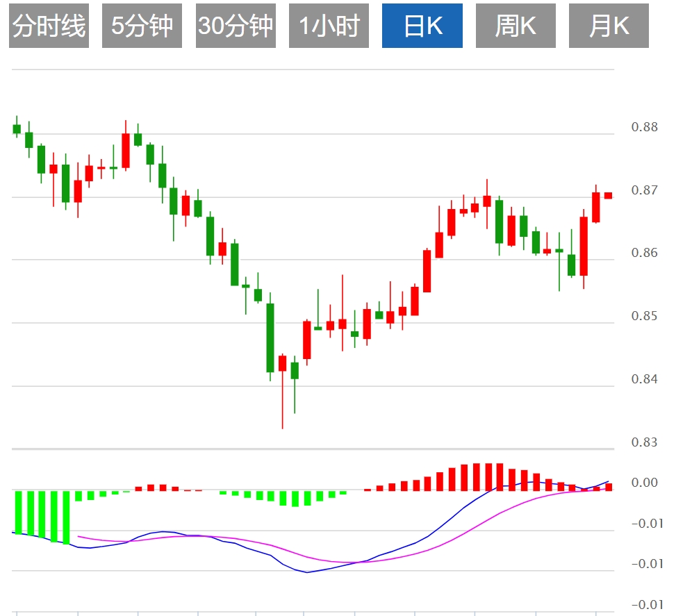Viewport: 676px width, 616px height.
Task: Switch to the 分时线 tab
Action: pyautogui.click(x=49, y=26)
